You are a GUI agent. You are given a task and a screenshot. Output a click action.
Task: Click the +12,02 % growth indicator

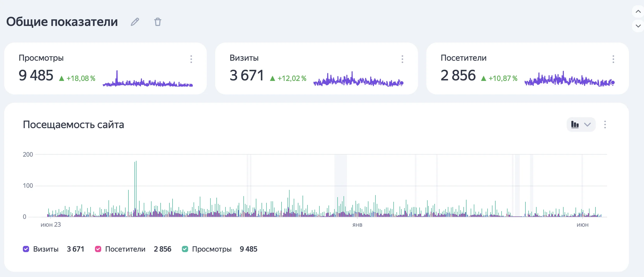pos(288,78)
